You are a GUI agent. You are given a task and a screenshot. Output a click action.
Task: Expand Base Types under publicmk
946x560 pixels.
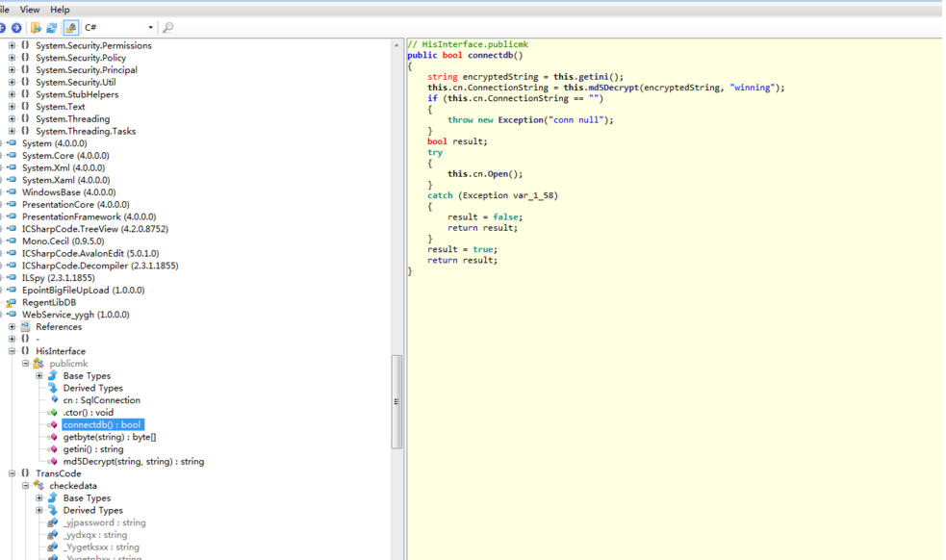[39, 376]
